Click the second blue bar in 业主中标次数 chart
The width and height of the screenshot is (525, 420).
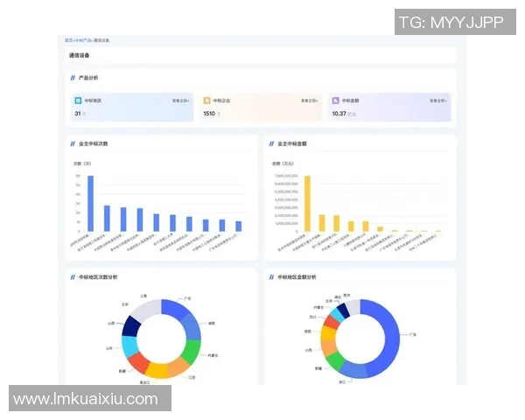tap(107, 218)
